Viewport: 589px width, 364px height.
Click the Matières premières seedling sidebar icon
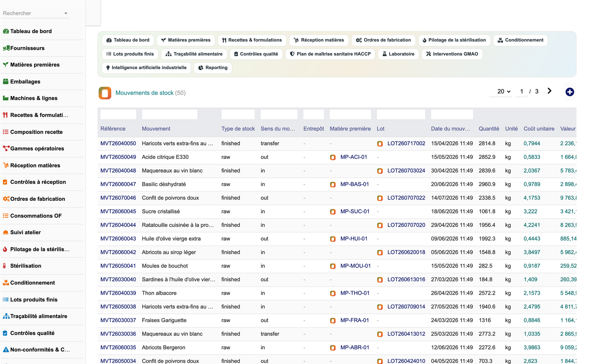pos(6,65)
